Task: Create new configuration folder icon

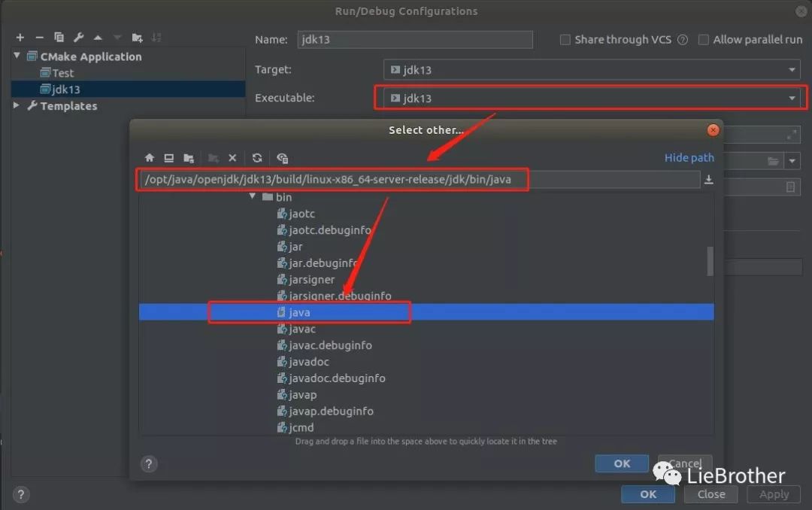Action: click(138, 38)
